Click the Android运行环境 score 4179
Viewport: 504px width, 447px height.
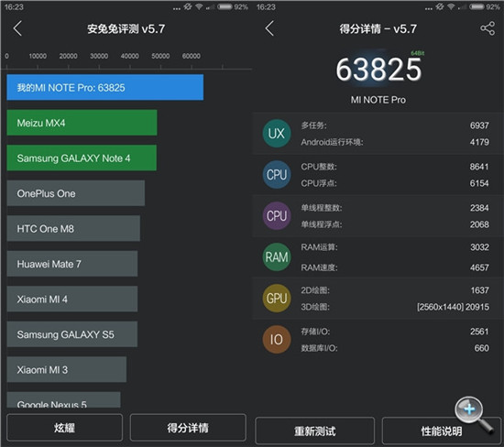[x=479, y=142]
